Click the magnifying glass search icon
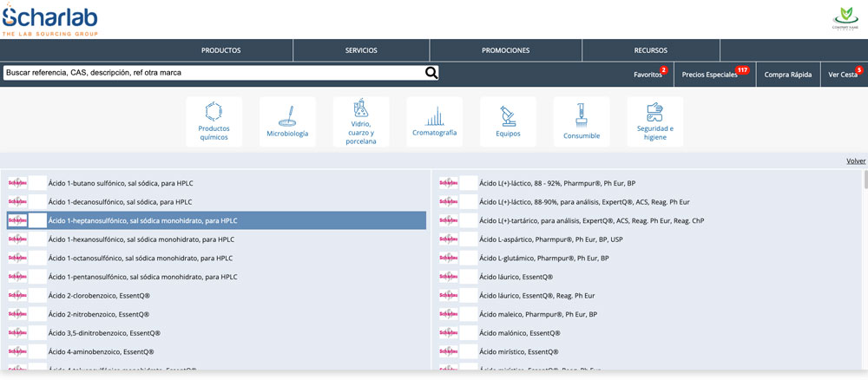The image size is (868, 380). pyautogui.click(x=431, y=73)
